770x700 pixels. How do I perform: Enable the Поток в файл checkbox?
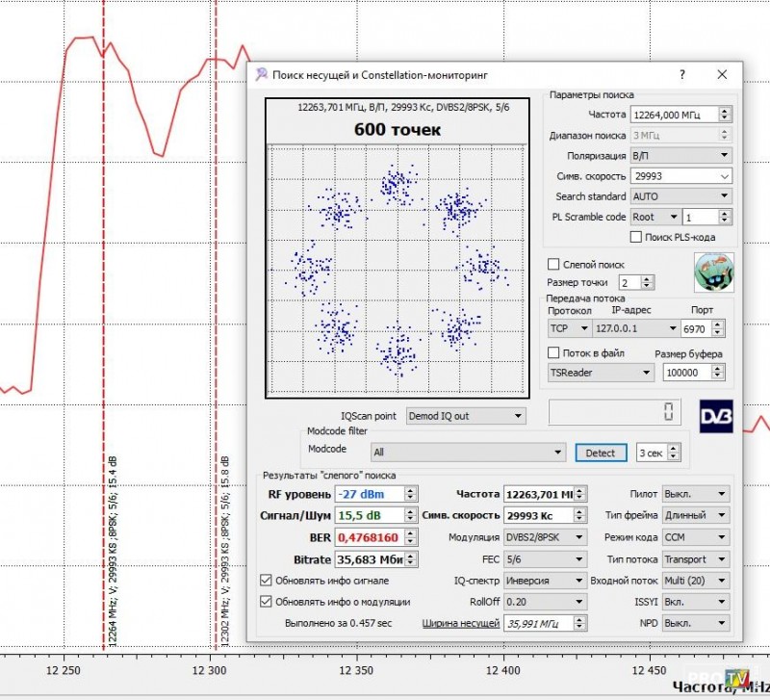coord(554,353)
